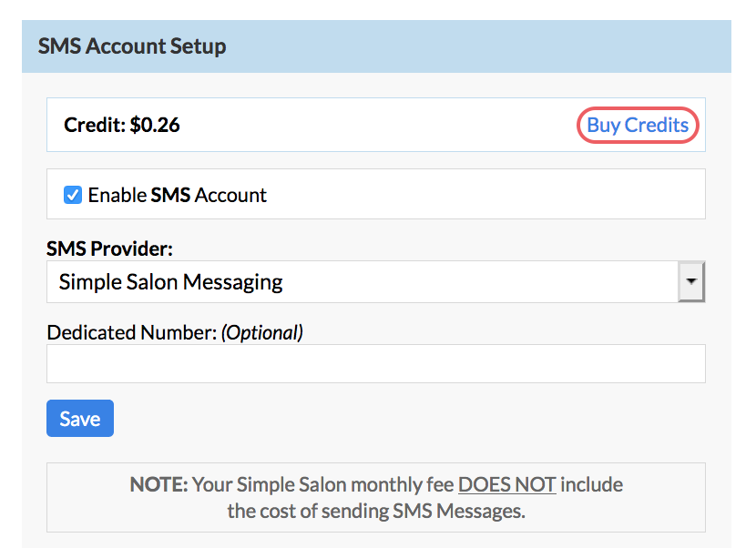Click the Buy Credits link

[x=637, y=126]
